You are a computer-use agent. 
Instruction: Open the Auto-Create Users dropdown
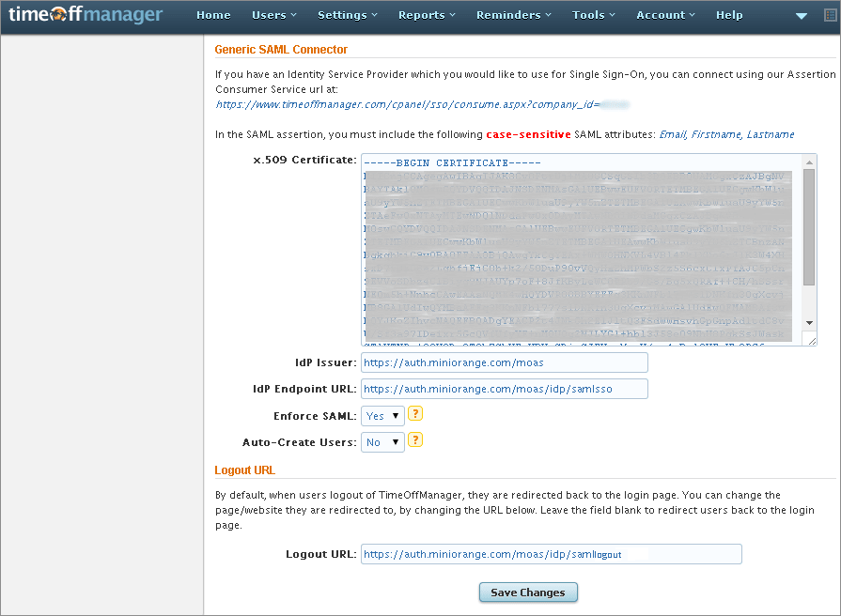(x=382, y=442)
